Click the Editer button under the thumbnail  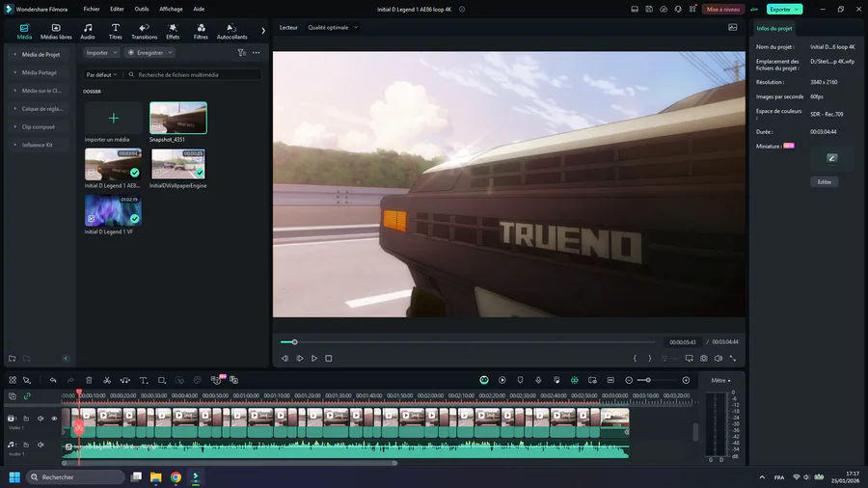pyautogui.click(x=825, y=181)
